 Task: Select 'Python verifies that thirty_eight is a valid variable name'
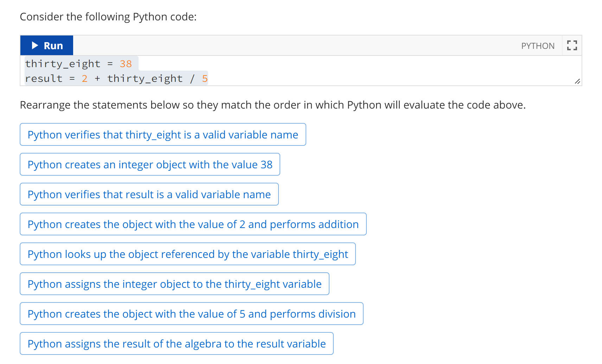(x=163, y=135)
